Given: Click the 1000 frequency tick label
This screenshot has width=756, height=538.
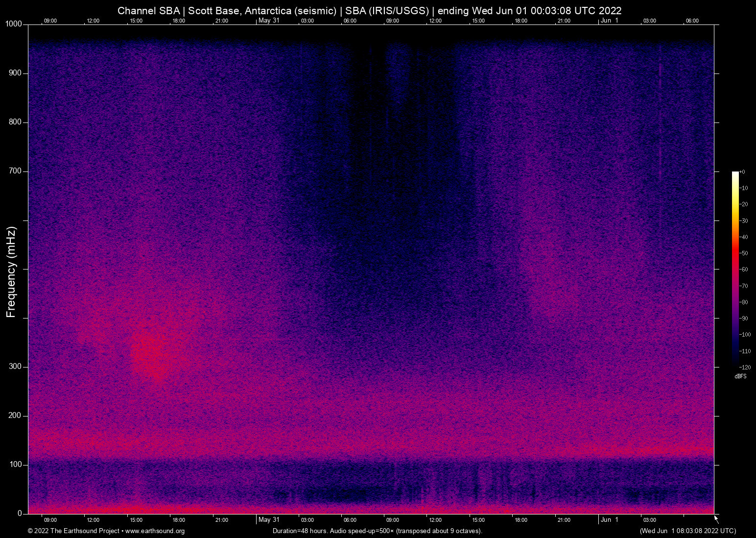Looking at the screenshot, I should (13, 23).
